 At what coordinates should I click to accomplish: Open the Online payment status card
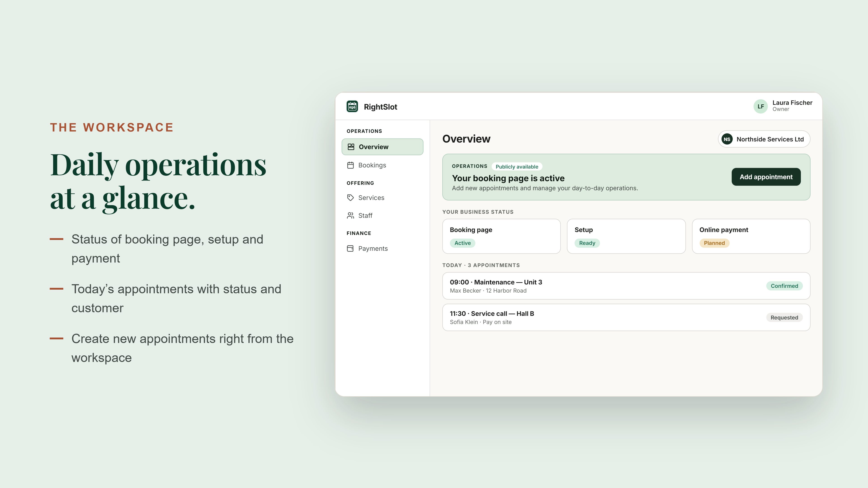coord(751,236)
